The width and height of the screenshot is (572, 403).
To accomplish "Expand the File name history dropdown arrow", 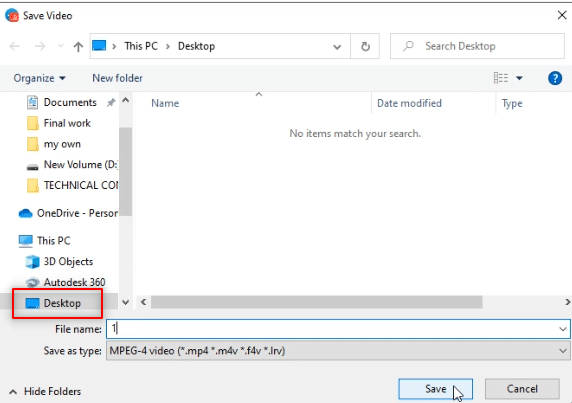I will click(563, 329).
